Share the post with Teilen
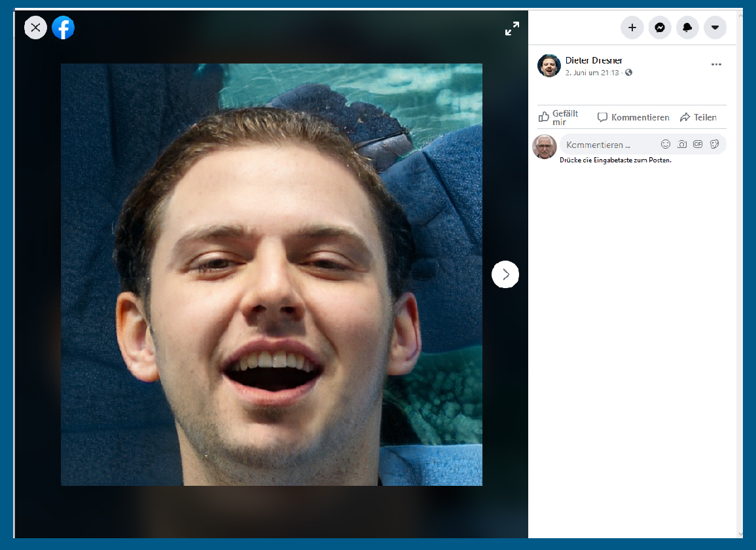This screenshot has height=550, width=756. [x=698, y=118]
